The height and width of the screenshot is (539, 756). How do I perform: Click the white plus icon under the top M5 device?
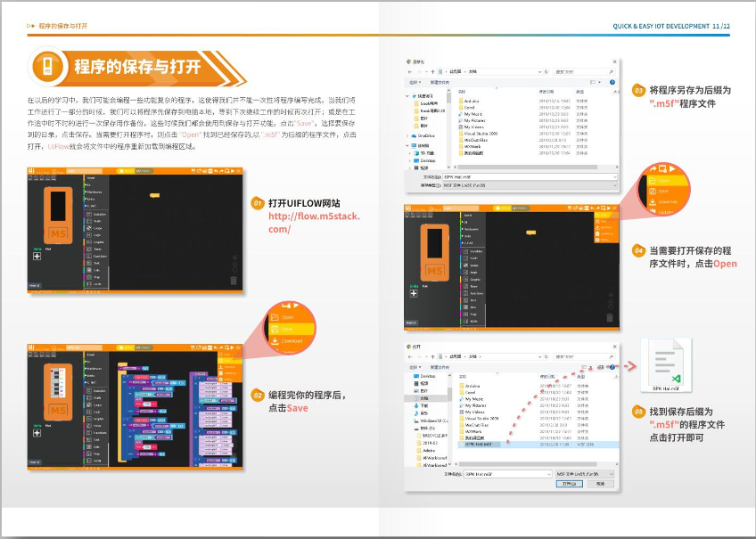coord(37,256)
